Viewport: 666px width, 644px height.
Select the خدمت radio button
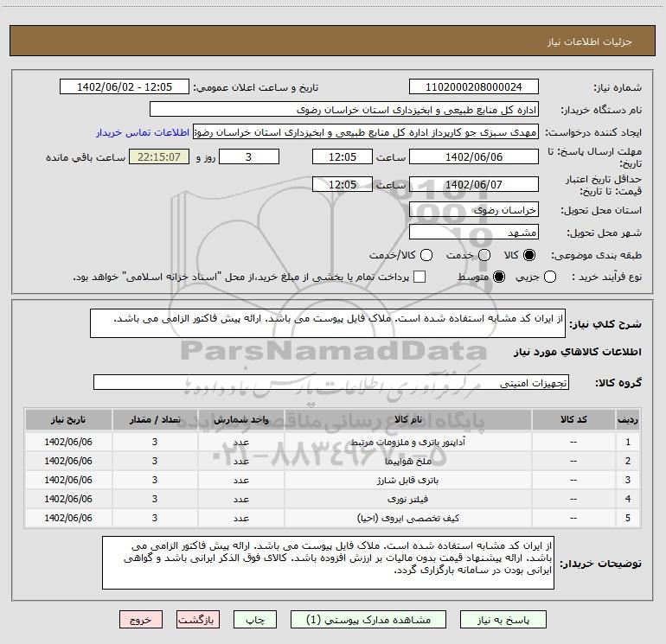[x=484, y=255]
